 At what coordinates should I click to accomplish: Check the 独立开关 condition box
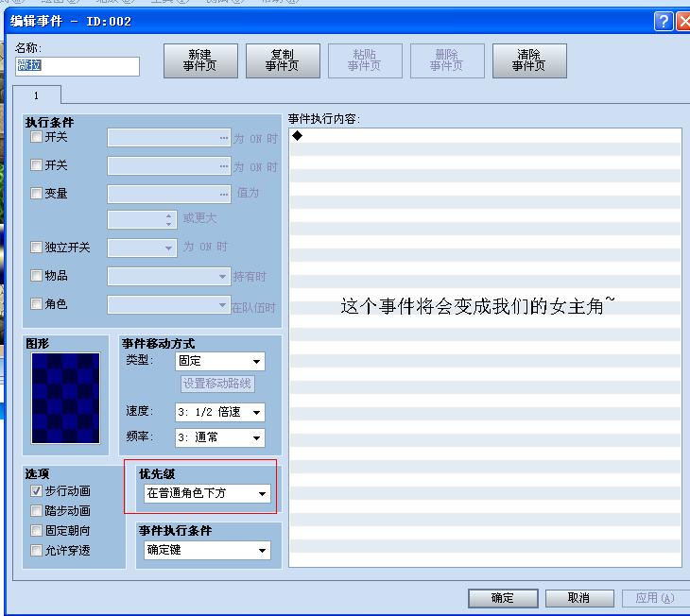point(36,247)
